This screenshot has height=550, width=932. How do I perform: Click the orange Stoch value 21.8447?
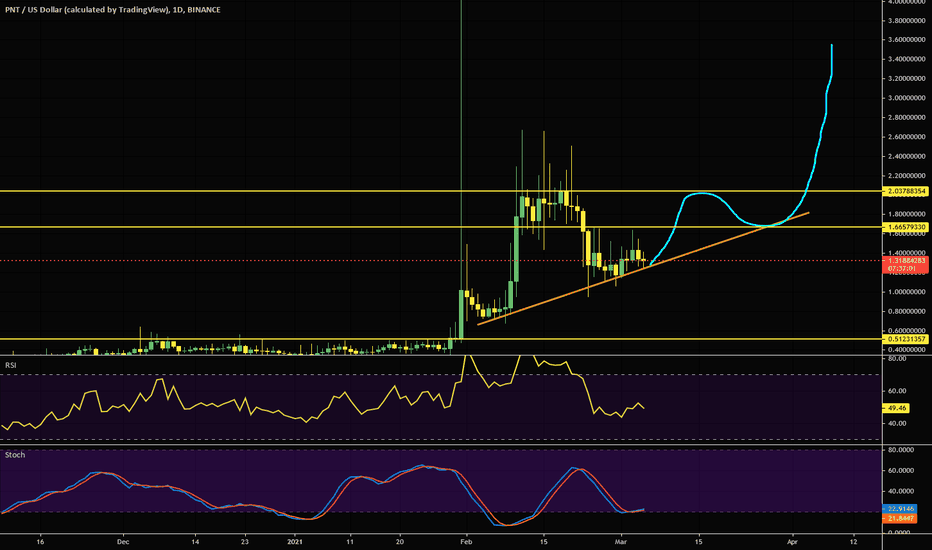pos(900,518)
